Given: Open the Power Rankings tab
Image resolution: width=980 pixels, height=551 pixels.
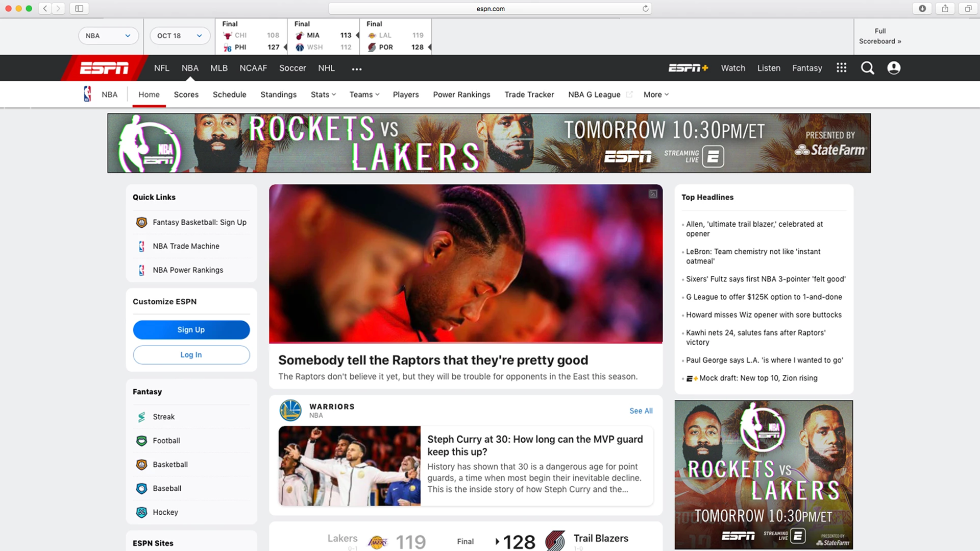Looking at the screenshot, I should (461, 94).
